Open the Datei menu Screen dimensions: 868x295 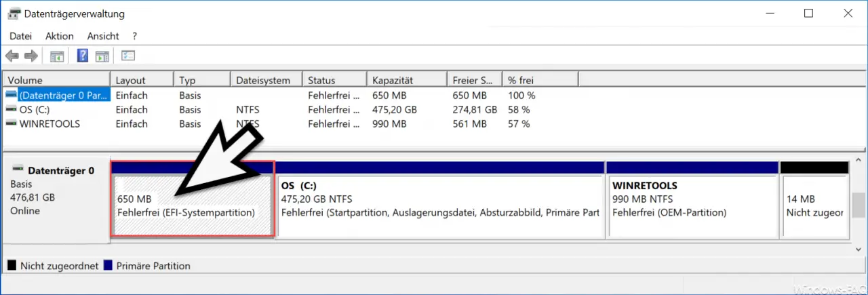(20, 36)
